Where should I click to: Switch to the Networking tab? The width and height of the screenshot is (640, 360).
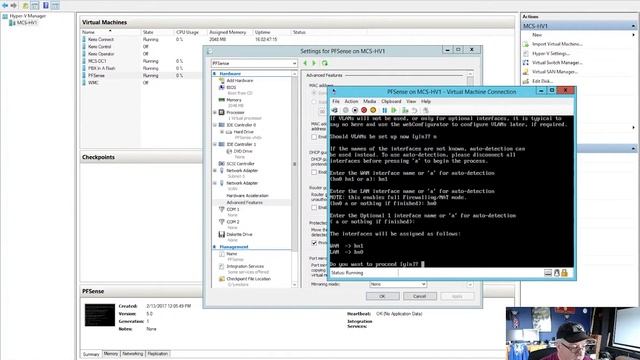coord(133,354)
